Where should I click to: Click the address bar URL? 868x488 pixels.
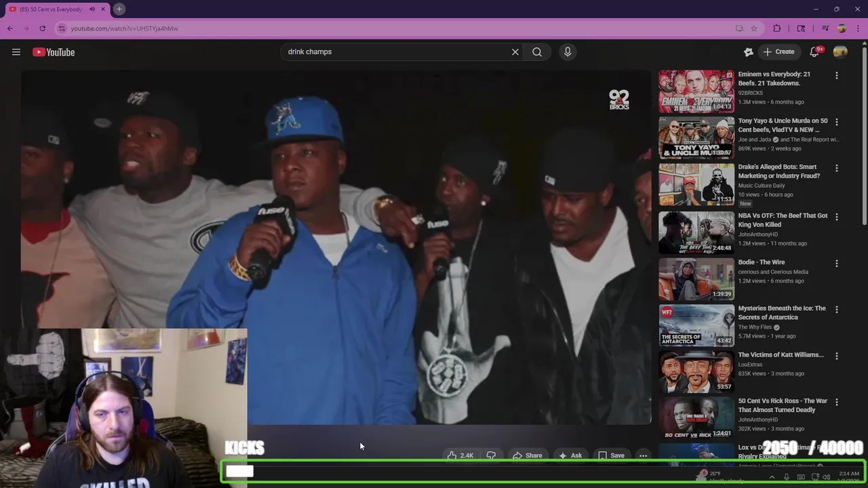click(x=125, y=28)
